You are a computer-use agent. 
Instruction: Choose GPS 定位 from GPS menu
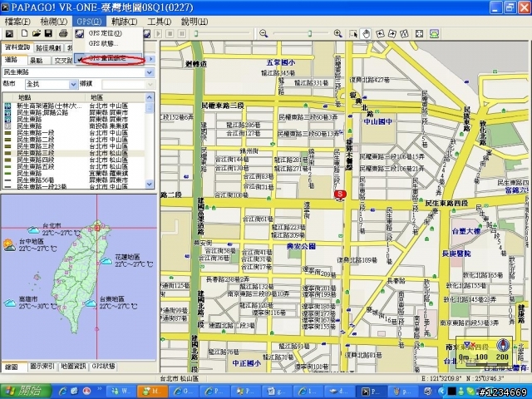tap(109, 33)
